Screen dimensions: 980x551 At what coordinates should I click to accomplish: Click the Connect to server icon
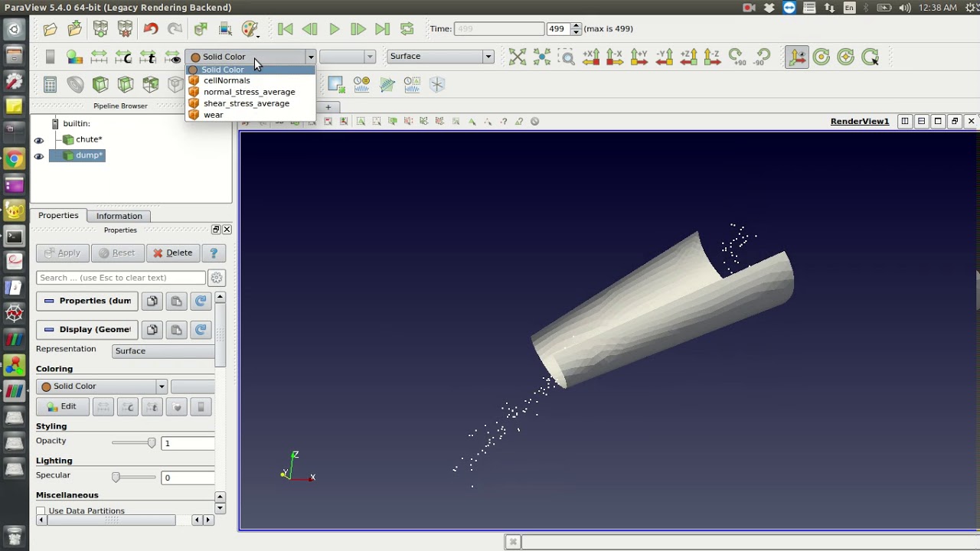click(x=100, y=29)
